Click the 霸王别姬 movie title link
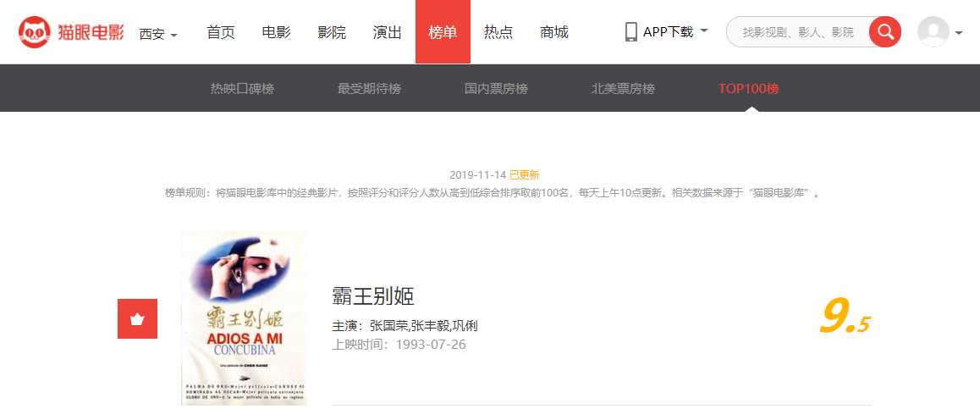The height and width of the screenshot is (420, 980). 373,296
